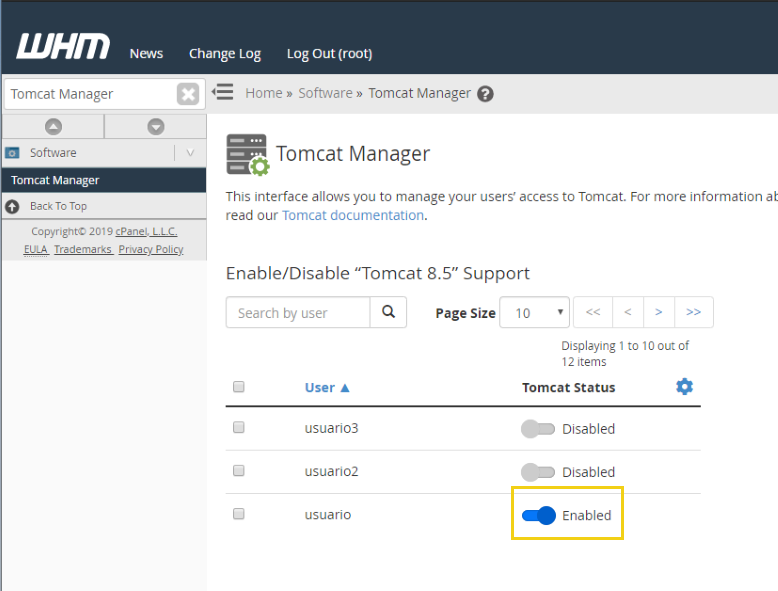The width and height of the screenshot is (778, 591).
Task: Collapse all sidebar categories with up arrow
Action: click(x=53, y=127)
